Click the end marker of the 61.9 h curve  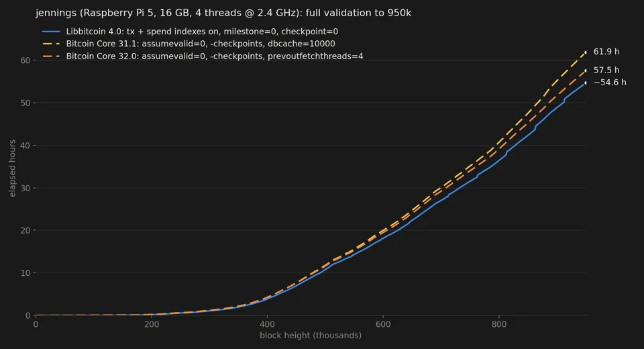[586, 52]
